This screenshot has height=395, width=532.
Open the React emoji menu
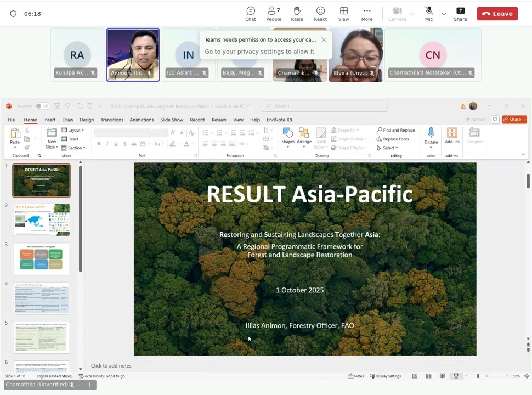coord(320,14)
